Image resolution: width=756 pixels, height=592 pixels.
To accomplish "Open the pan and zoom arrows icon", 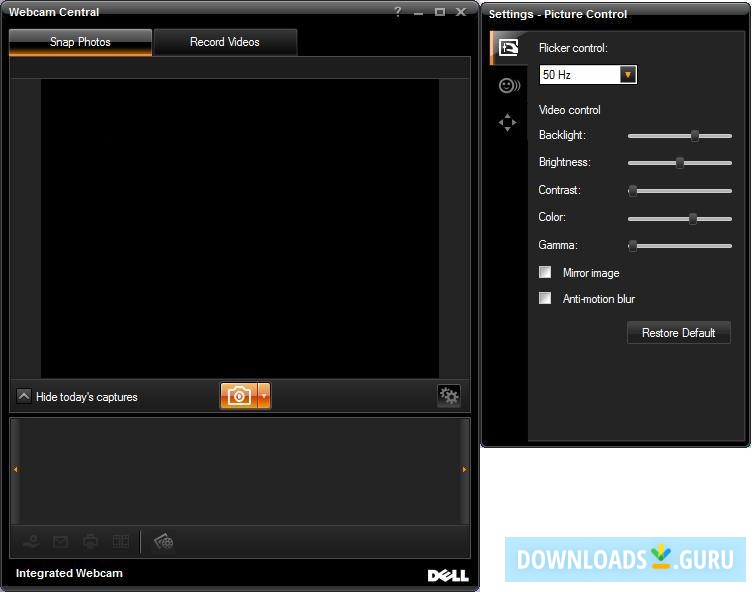I will point(507,122).
